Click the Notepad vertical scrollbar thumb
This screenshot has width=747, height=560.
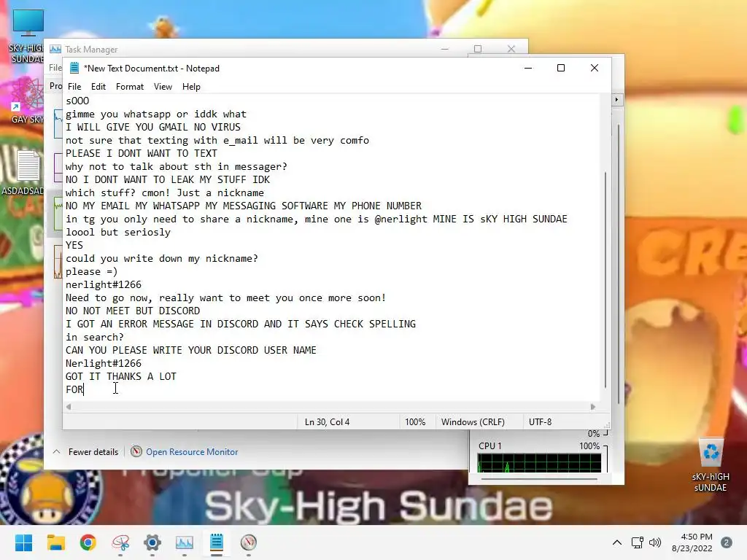click(x=605, y=280)
